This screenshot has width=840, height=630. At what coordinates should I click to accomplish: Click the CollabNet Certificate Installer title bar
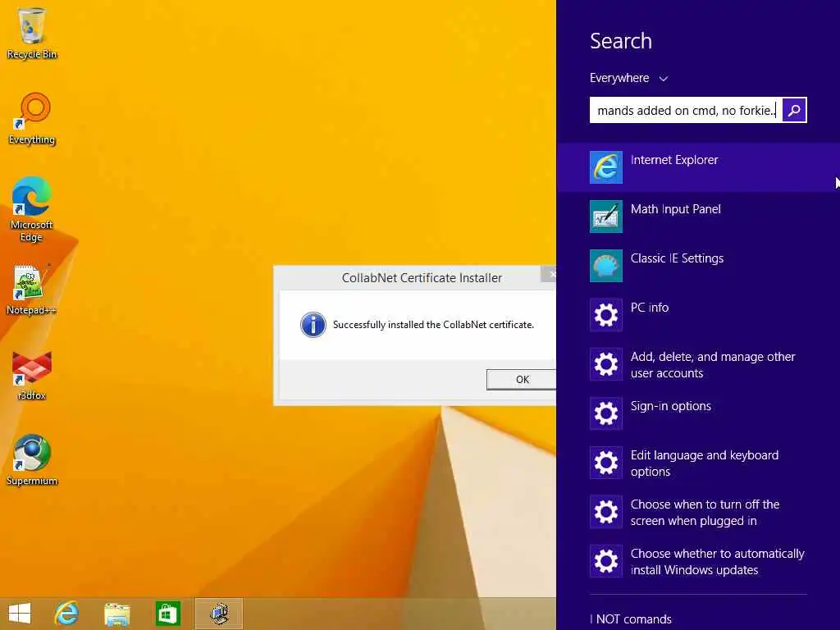point(413,277)
